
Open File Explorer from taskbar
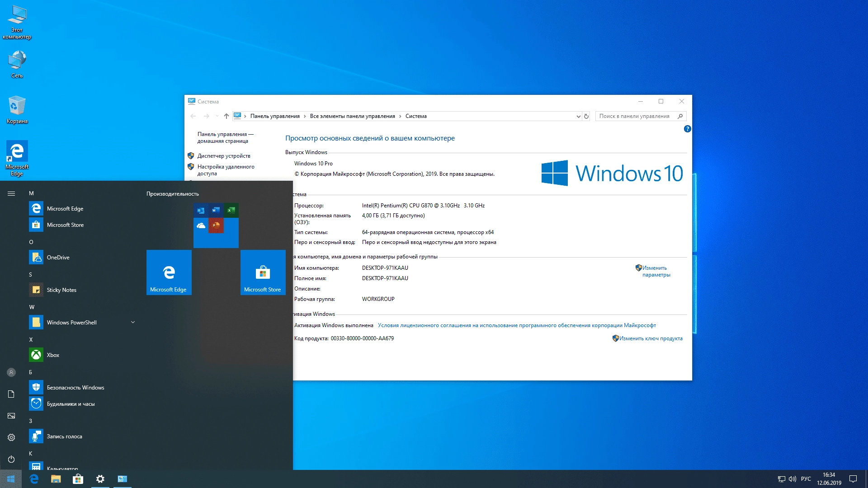pos(56,479)
